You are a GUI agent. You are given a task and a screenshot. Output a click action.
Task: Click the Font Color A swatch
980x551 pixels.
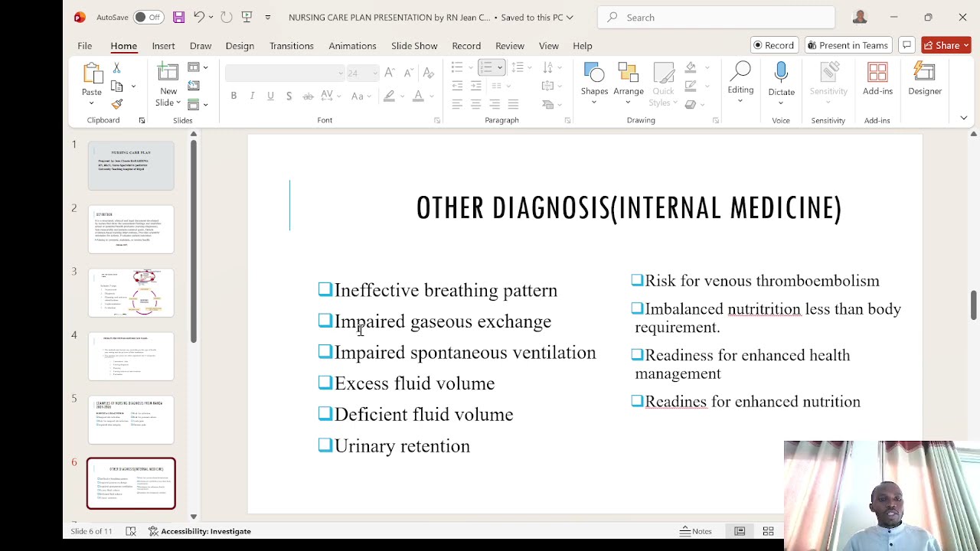click(418, 96)
